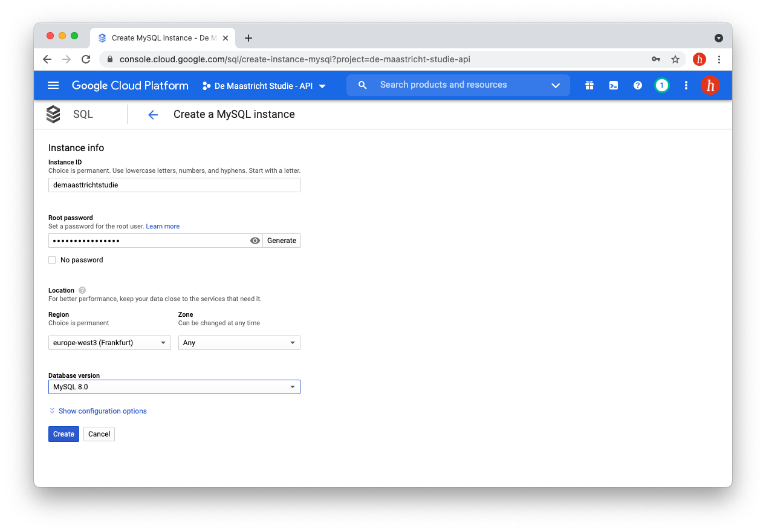Screen dimensions: 766x532
Task: Activate Cloud Shell terminal icon
Action: [x=613, y=85]
